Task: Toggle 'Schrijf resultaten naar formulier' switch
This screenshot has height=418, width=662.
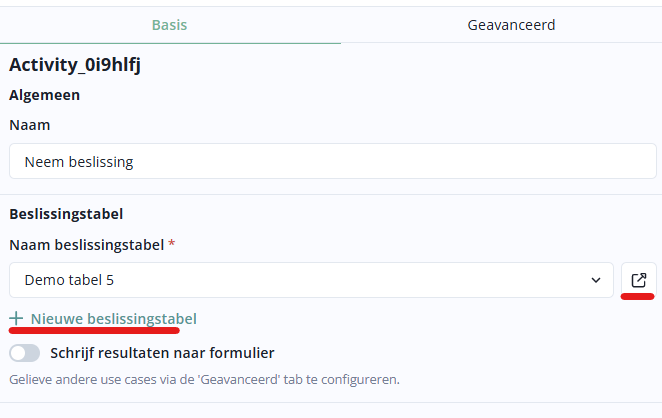Action: point(25,353)
